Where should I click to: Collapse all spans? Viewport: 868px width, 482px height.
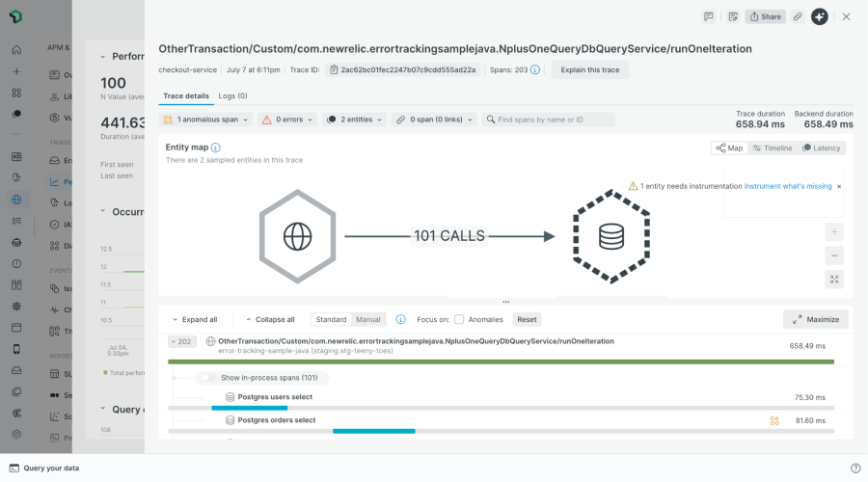(x=270, y=319)
